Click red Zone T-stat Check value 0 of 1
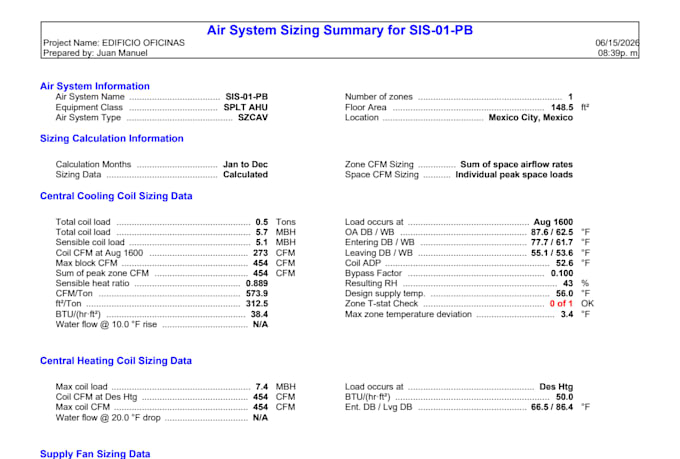680x459 pixels. tap(561, 304)
